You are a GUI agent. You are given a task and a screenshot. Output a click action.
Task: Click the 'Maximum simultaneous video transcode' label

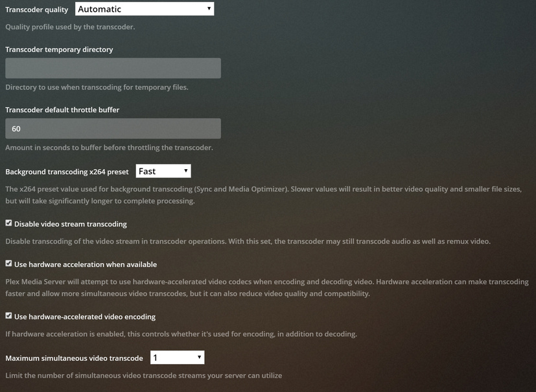tap(74, 358)
